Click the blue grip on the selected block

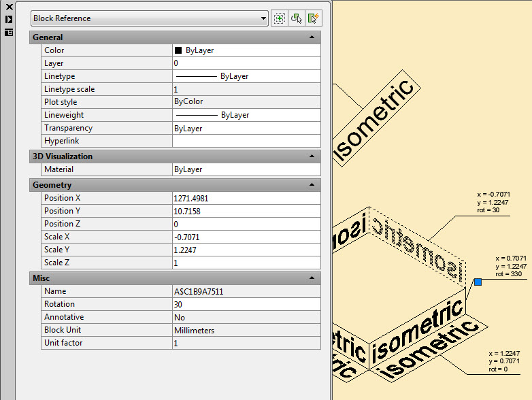478,282
